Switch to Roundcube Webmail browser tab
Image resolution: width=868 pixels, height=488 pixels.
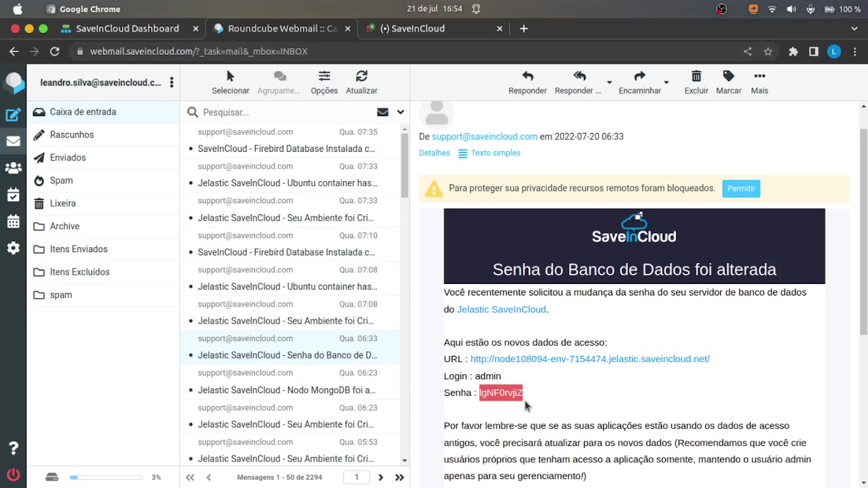[283, 28]
